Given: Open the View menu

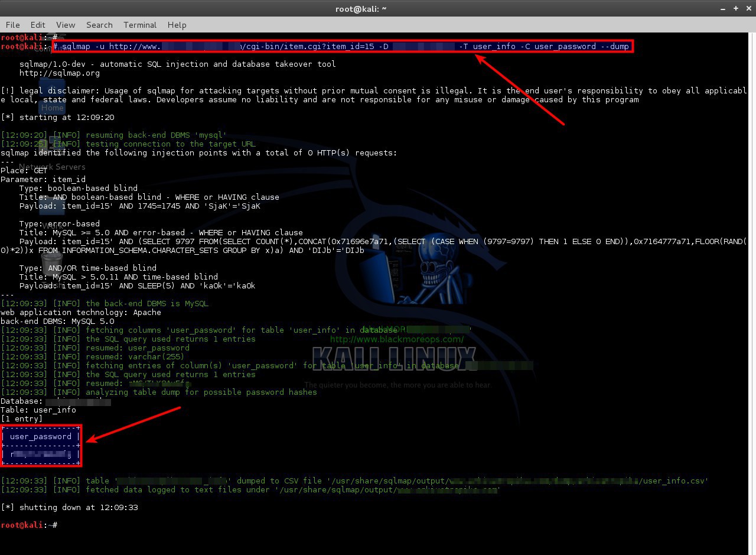Looking at the screenshot, I should pos(66,25).
